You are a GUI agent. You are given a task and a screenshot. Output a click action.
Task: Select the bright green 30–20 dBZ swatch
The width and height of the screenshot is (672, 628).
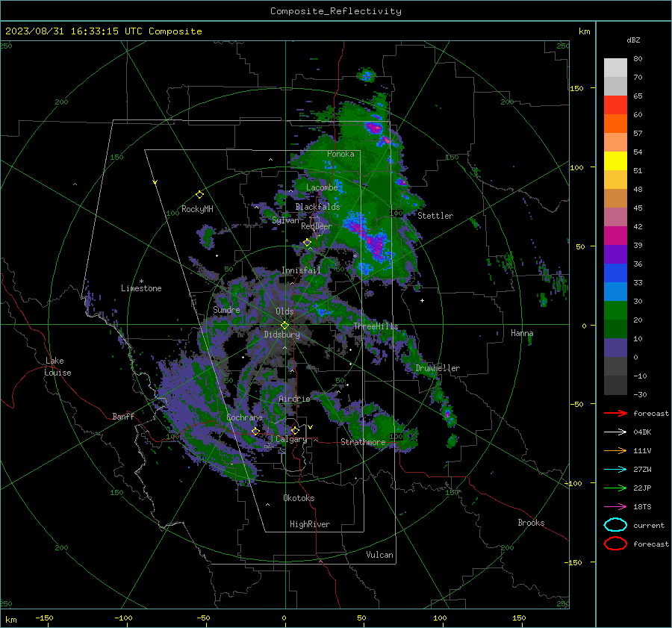tap(615, 310)
